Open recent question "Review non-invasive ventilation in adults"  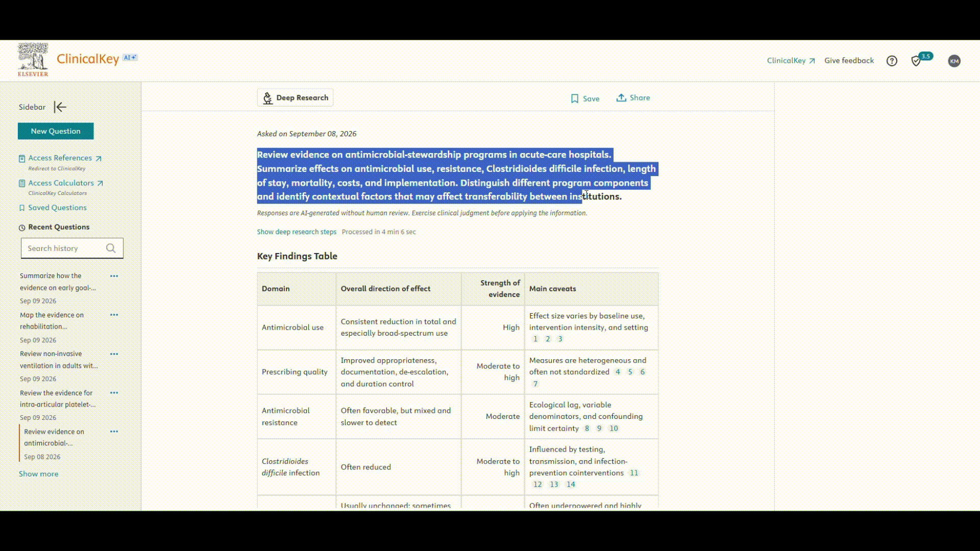tap(59, 360)
